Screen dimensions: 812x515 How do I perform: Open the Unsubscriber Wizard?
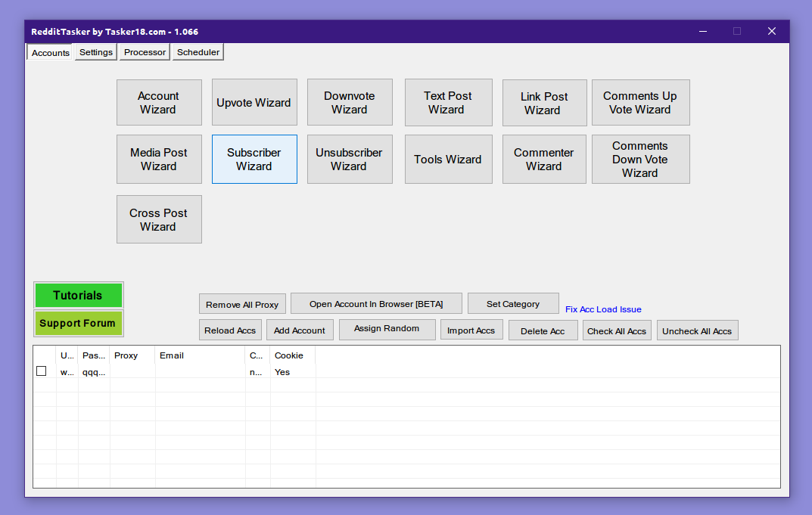[350, 160]
